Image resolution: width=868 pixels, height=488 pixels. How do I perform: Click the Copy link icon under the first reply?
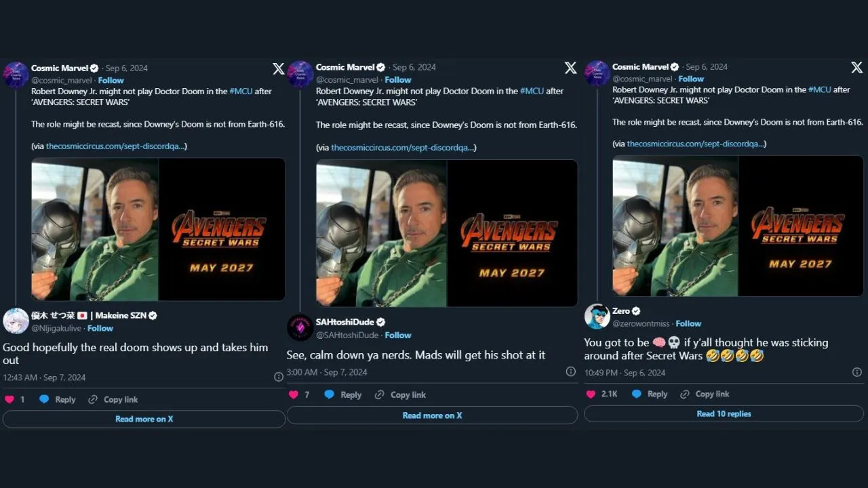coord(93,399)
